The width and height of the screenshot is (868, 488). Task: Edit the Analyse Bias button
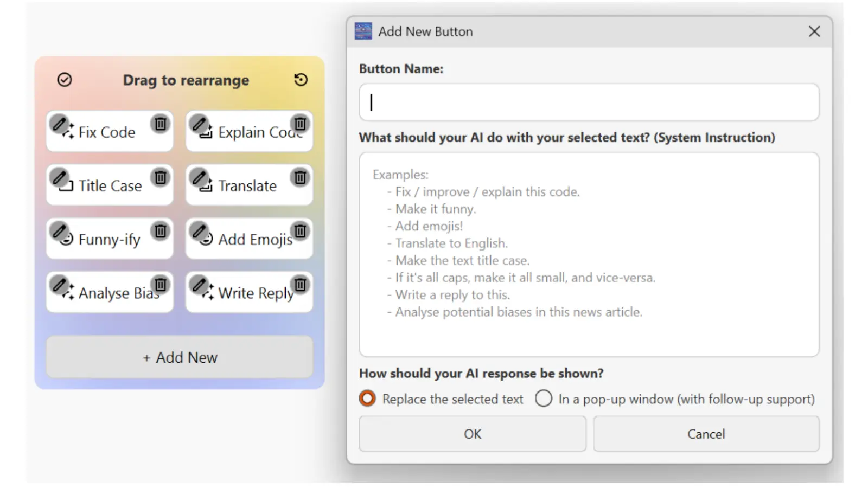coord(59,285)
